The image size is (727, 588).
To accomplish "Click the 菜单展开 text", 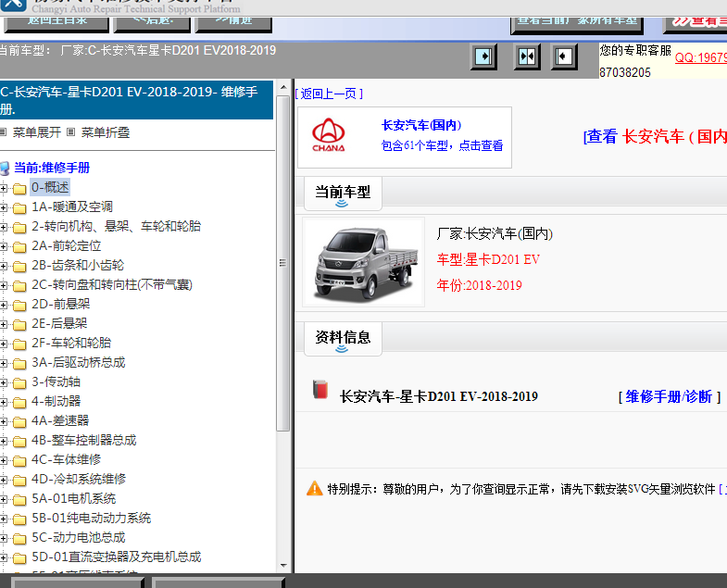I will pos(37,132).
